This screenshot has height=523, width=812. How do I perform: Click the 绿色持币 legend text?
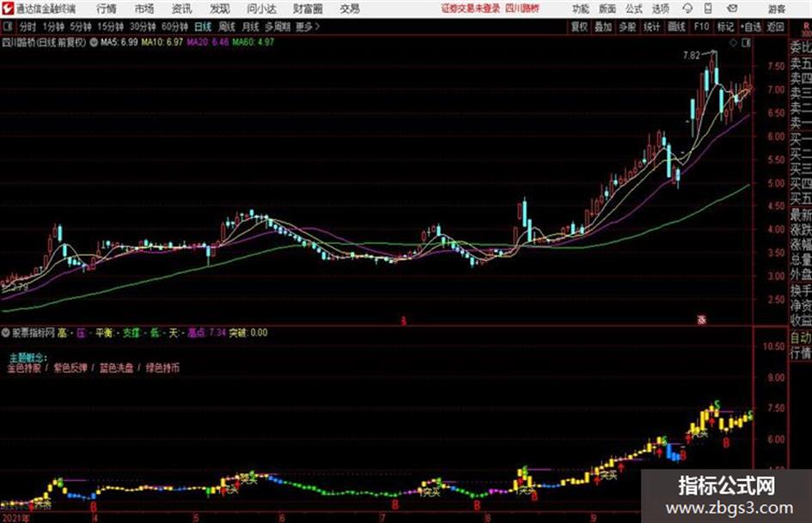click(162, 368)
